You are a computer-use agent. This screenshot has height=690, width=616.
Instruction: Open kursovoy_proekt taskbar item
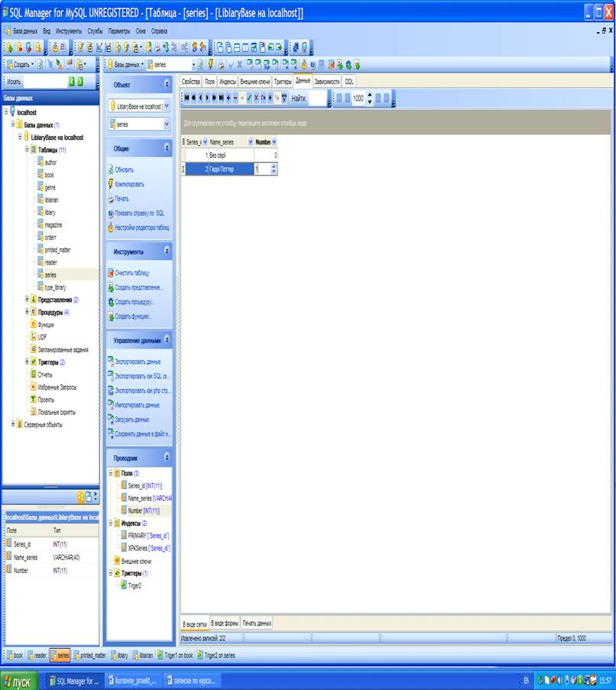pos(132,681)
